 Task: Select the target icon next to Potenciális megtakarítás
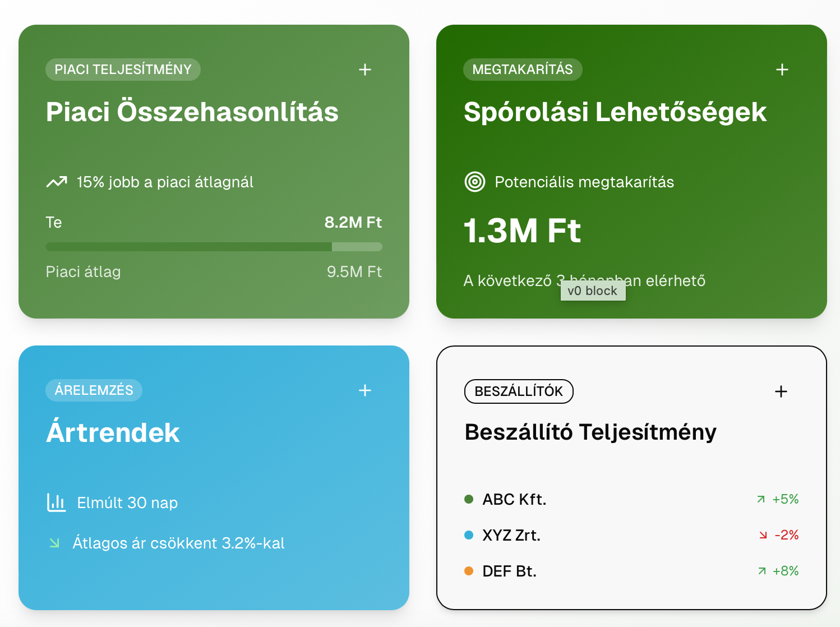click(x=474, y=182)
